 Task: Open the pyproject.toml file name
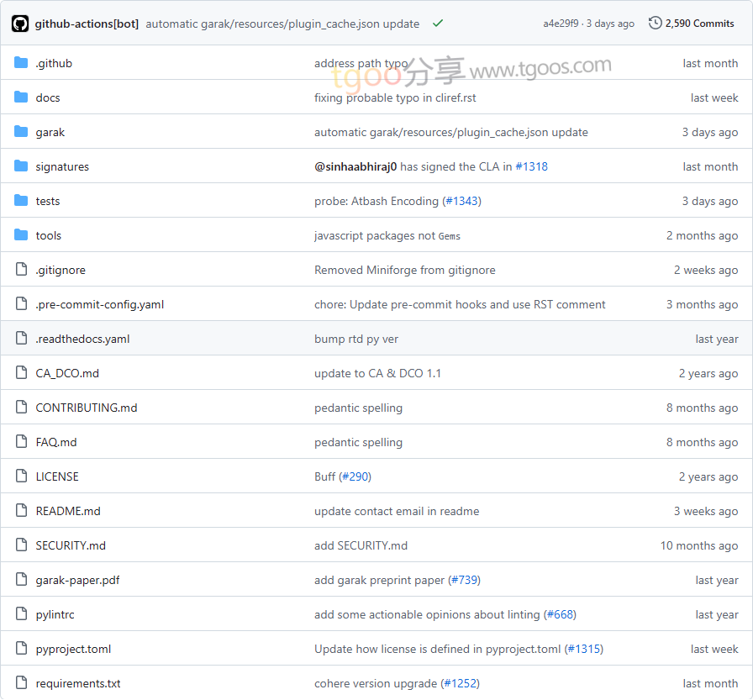(x=73, y=649)
